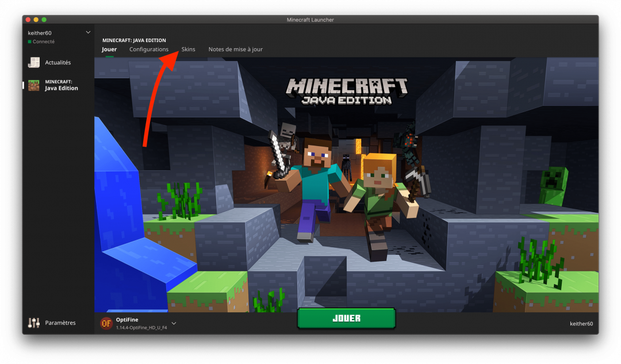Close the Minecraft Launcher window
This screenshot has height=364, width=621.
point(28,20)
